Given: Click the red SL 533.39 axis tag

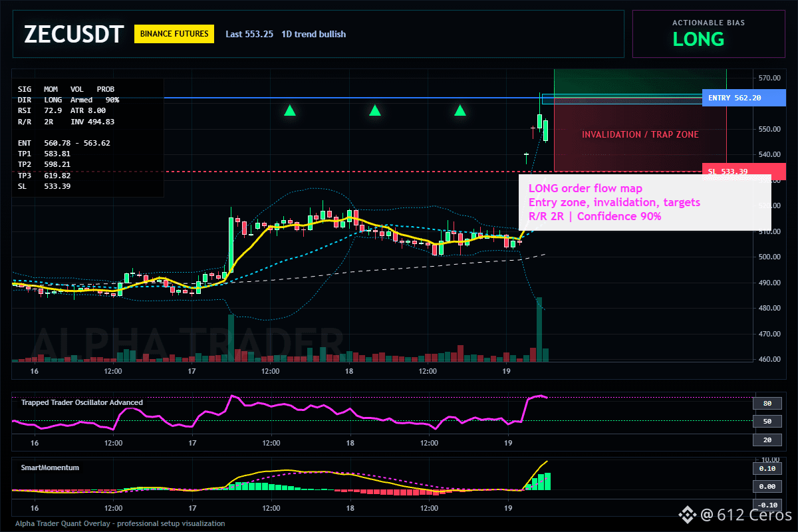Looking at the screenshot, I should pos(744,172).
